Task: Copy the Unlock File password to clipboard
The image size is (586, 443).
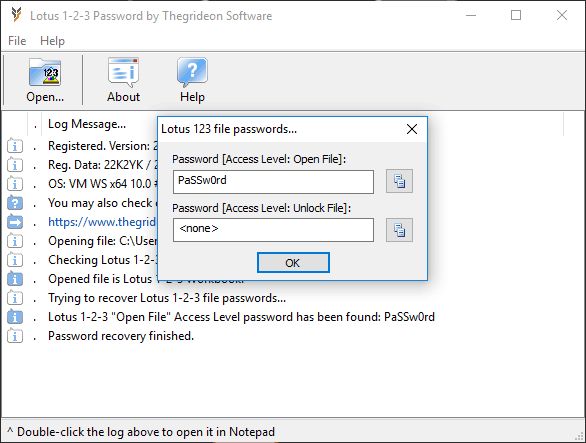Action: click(x=399, y=230)
